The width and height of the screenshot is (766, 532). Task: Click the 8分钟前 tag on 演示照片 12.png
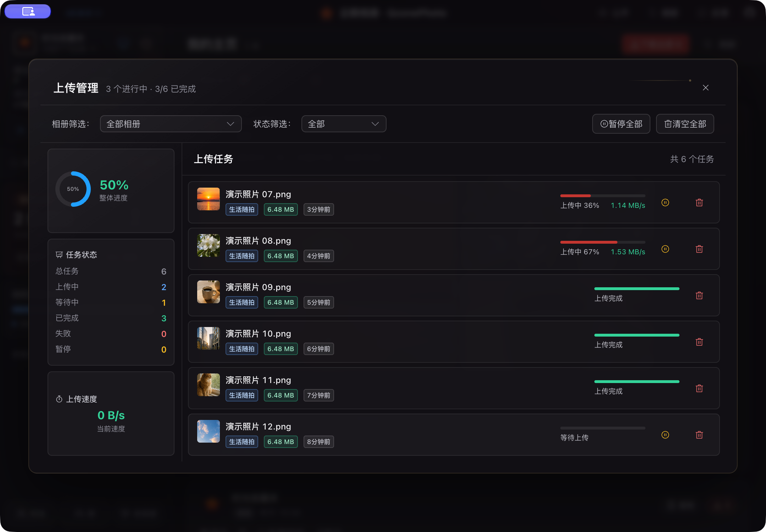319,442
